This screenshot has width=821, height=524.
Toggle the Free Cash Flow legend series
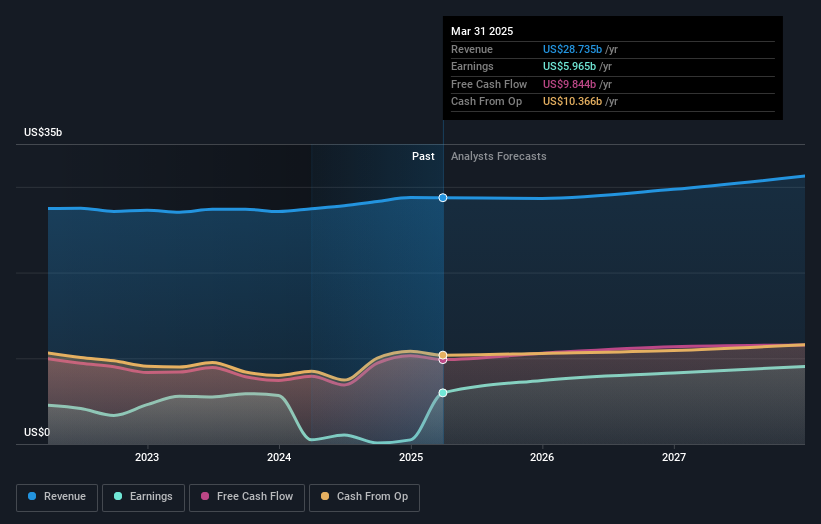247,497
